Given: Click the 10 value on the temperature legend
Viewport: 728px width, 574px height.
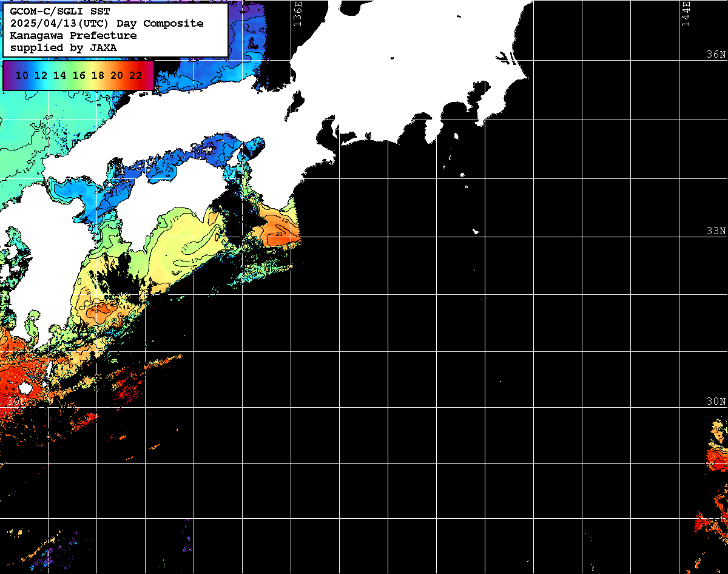Looking at the screenshot, I should [x=22, y=75].
